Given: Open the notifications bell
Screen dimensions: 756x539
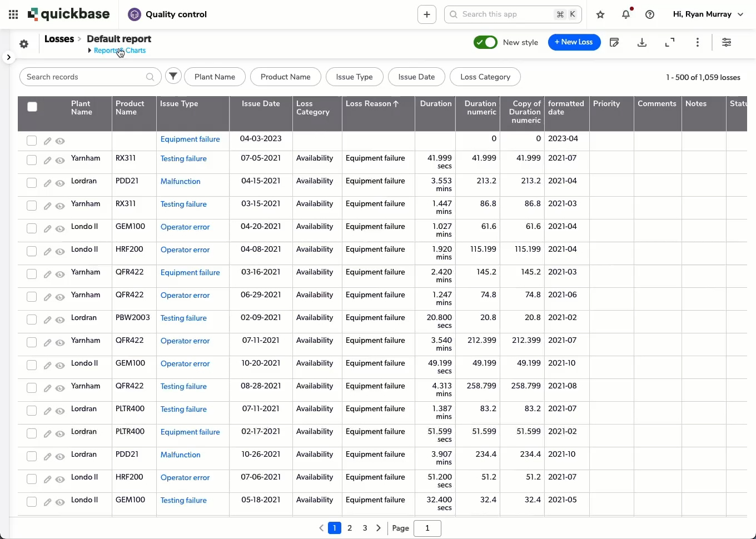Looking at the screenshot, I should 626,14.
